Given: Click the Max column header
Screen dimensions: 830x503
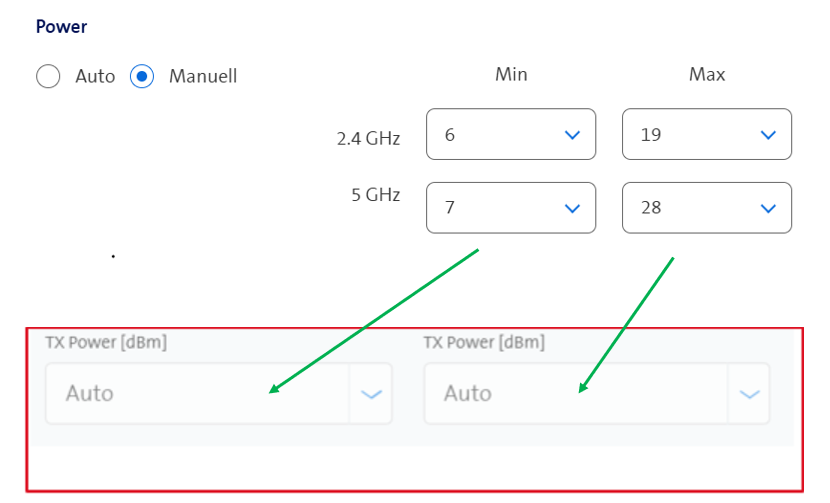Looking at the screenshot, I should coord(707,75).
